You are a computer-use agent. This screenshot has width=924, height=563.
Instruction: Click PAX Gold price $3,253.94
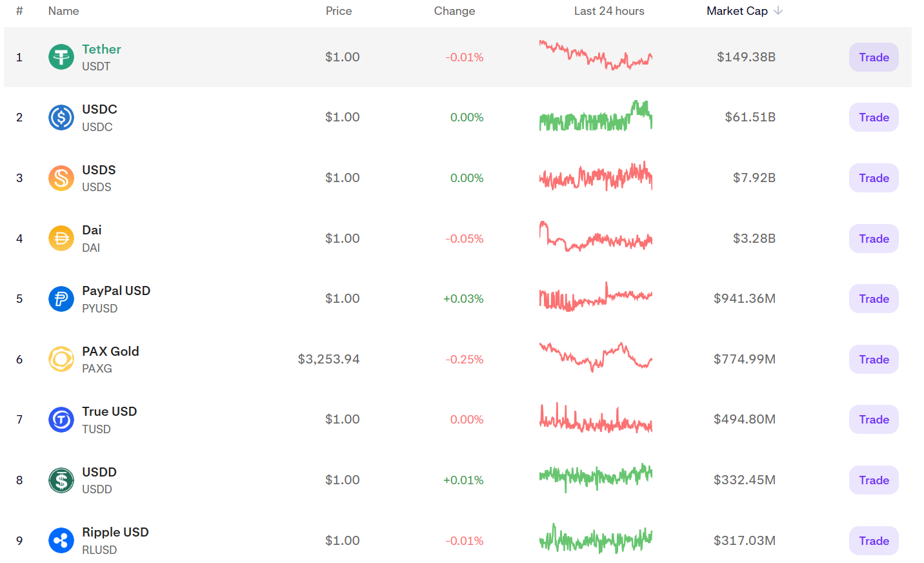[328, 359]
